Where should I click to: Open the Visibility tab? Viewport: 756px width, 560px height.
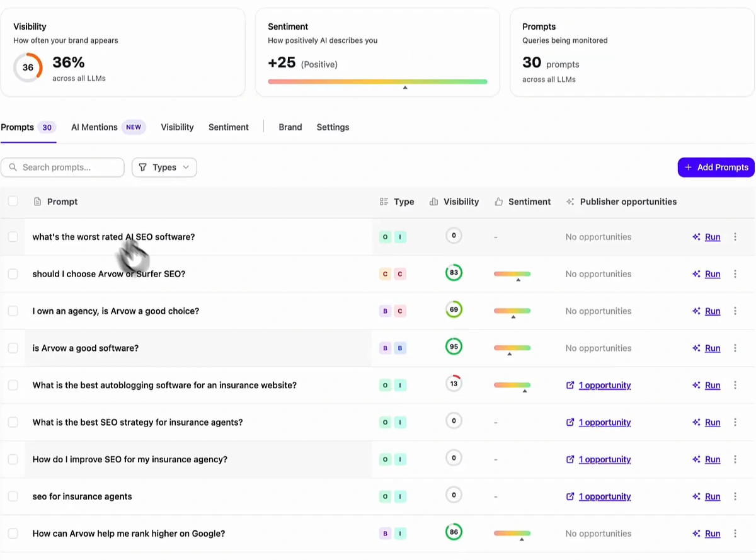177,127
